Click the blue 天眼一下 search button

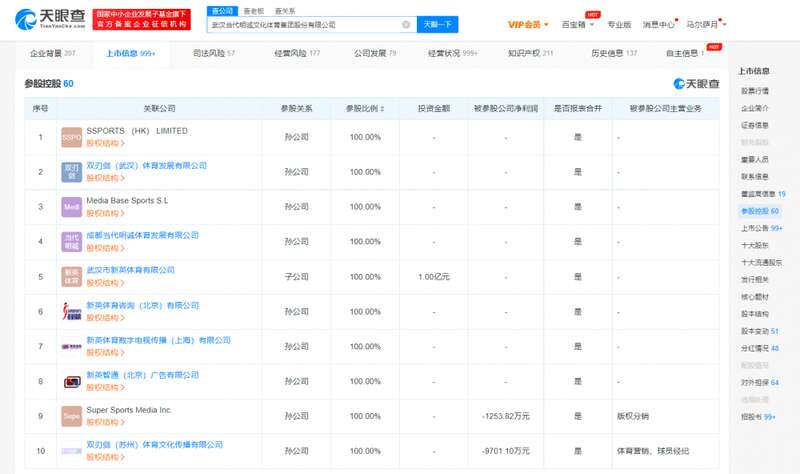coord(437,24)
